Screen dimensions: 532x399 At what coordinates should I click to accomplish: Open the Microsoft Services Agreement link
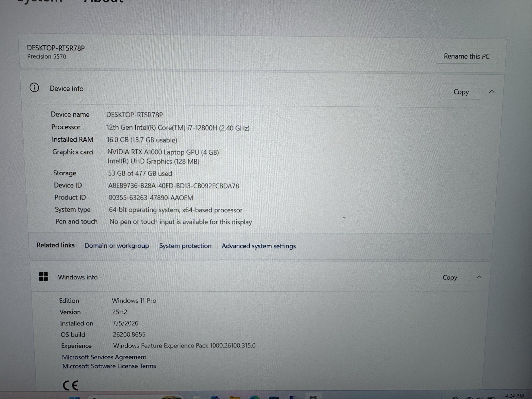pos(104,357)
